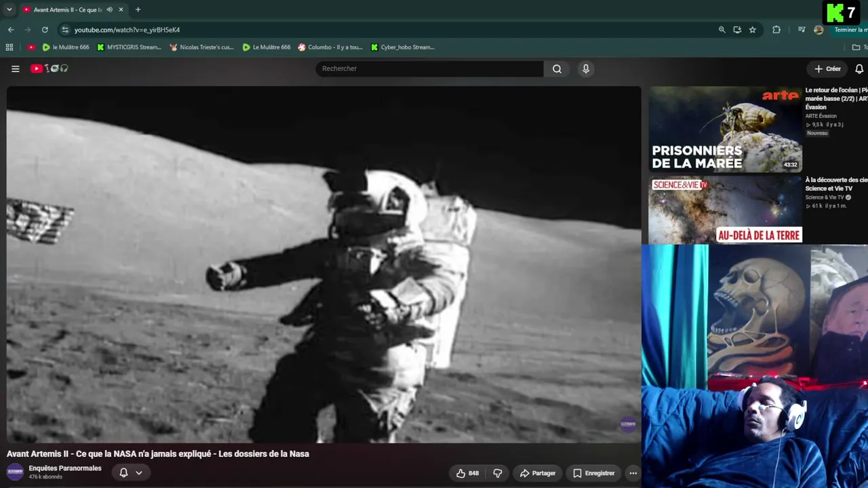Open the page zoom magnifier in address bar
Image resolution: width=868 pixels, height=488 pixels.
click(722, 30)
